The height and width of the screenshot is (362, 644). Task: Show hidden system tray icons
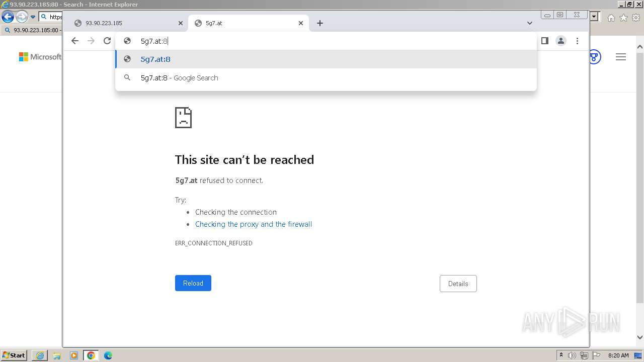[561, 355]
